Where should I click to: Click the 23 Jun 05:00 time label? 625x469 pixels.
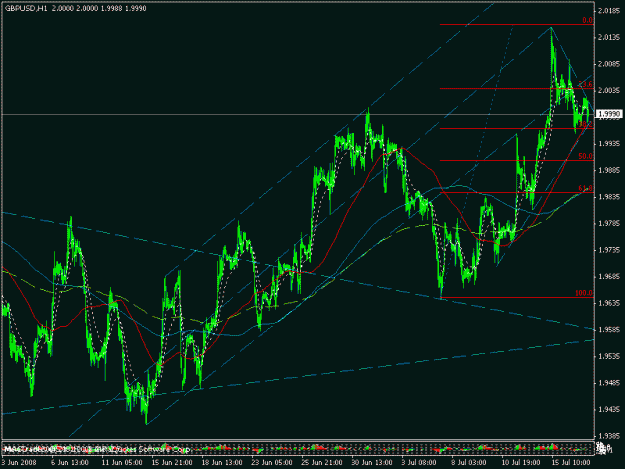272,463
